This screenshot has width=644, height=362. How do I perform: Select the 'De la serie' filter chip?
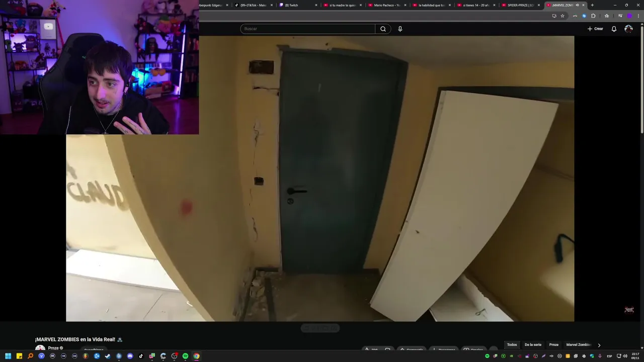[533, 345]
